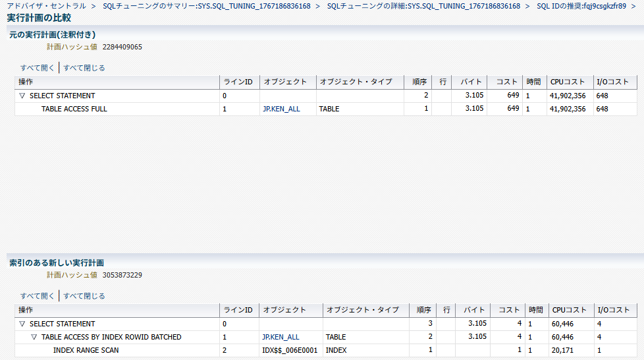Image resolution: width=644 pixels, height=360 pixels.
Task: Click コスト column header in bottom table
Action: click(509, 310)
